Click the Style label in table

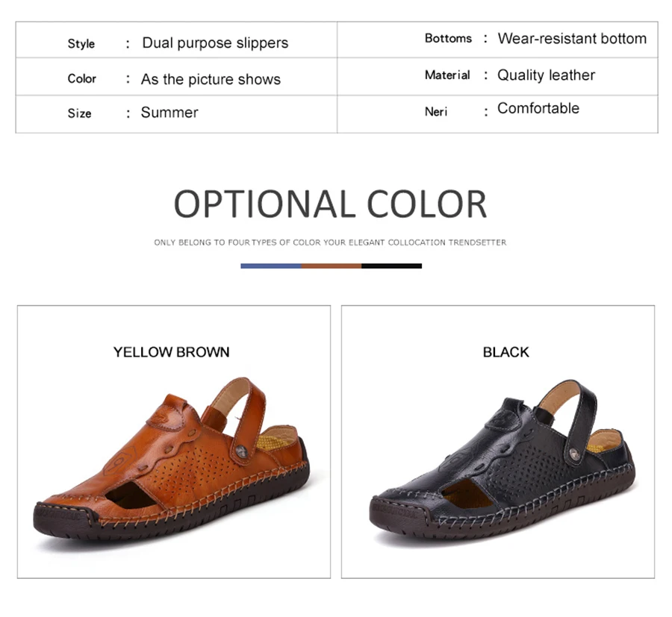pos(81,44)
